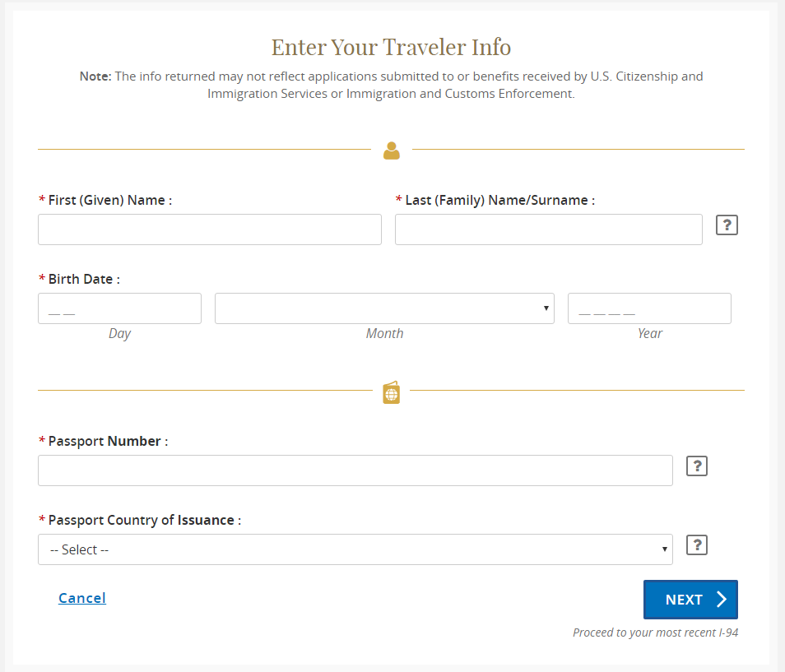Screen dimensions: 785x672
Task: Click the Passport Number text field
Action: (x=355, y=470)
